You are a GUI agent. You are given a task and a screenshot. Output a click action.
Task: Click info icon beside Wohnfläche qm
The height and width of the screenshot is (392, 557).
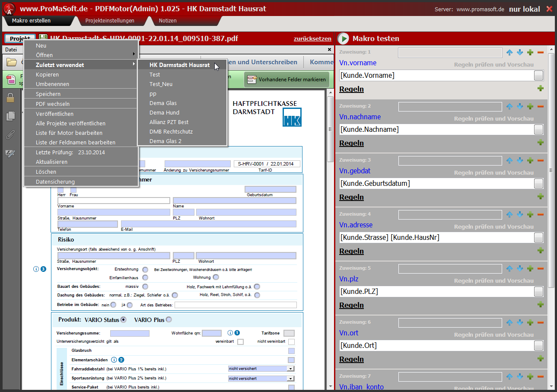point(230,333)
